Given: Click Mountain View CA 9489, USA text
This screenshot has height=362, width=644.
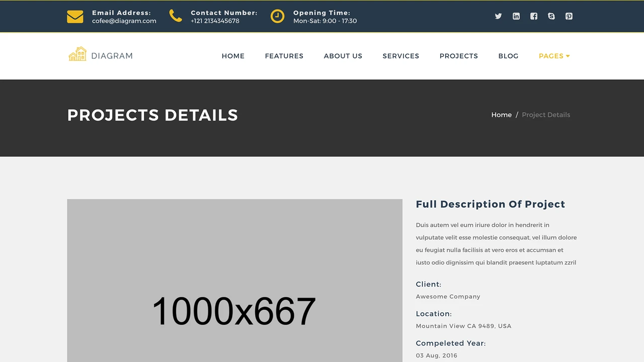Looking at the screenshot, I should [464, 326].
